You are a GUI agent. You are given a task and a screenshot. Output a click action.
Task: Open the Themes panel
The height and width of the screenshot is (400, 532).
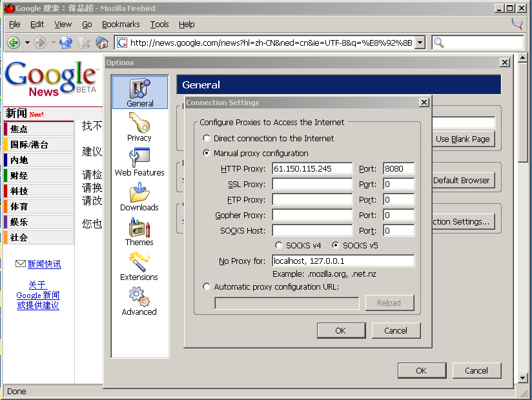(x=139, y=232)
